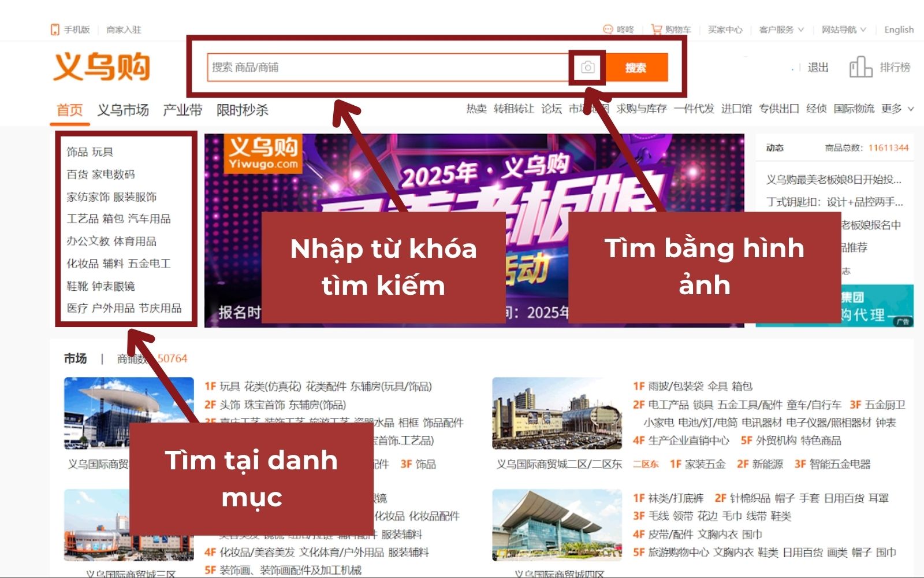Expand the 网站导航 dropdown
924x578 pixels.
[844, 29]
